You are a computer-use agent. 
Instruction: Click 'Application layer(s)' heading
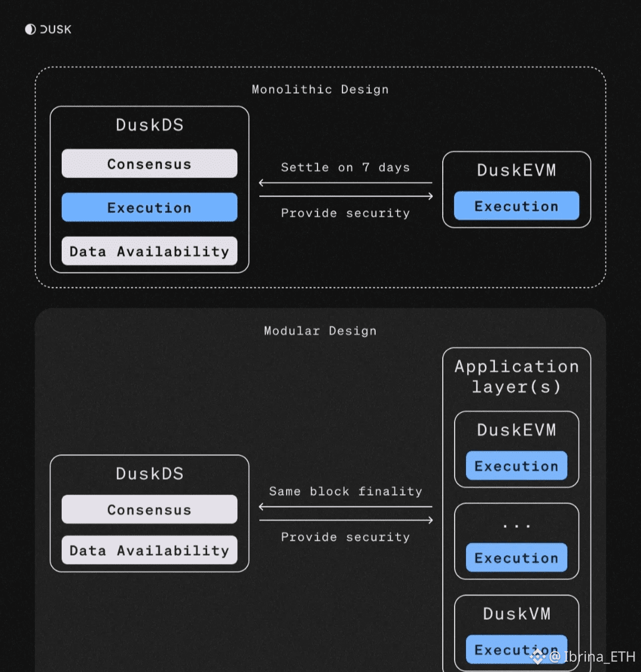[517, 377]
